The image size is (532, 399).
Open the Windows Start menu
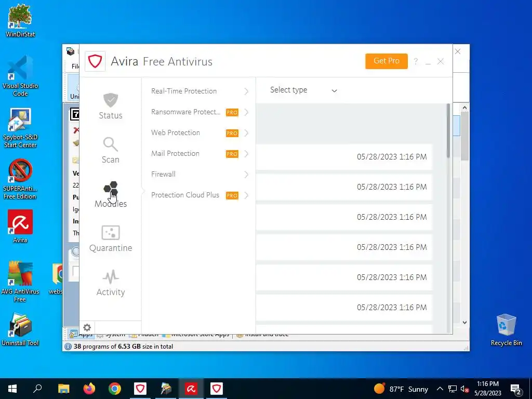12,389
